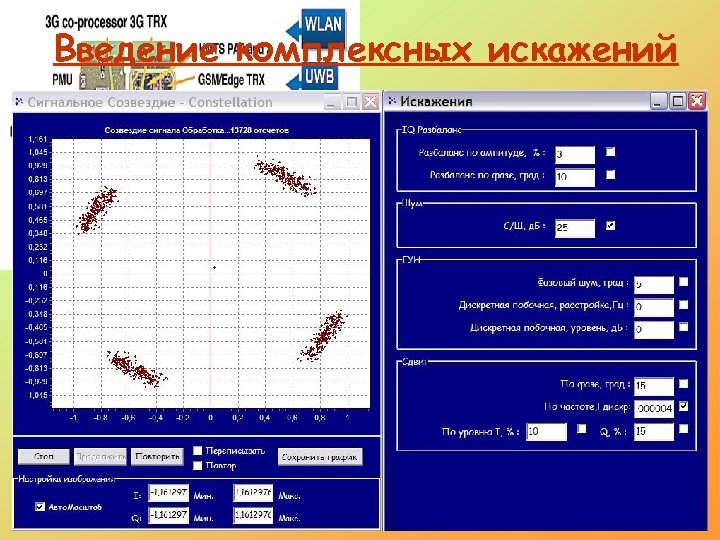The width and height of the screenshot is (720, 540).
Task: Toggle the Переписывать checkbox
Action: (197, 450)
